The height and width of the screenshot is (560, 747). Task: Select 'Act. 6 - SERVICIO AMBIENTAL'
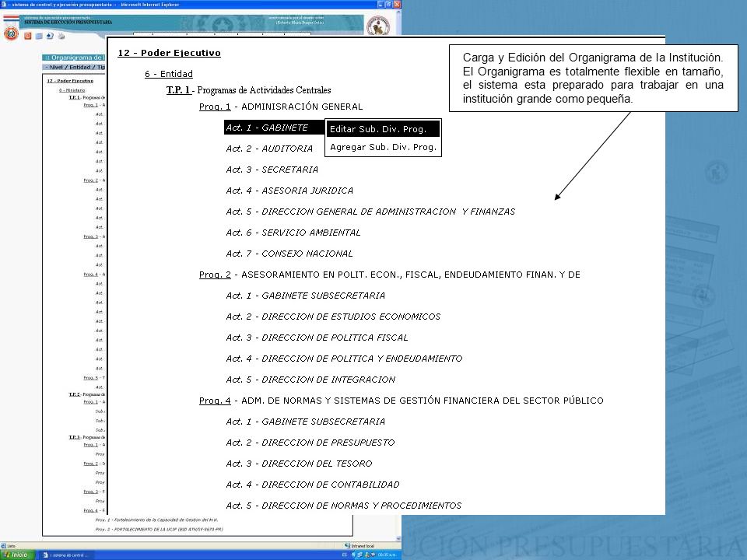tap(293, 233)
